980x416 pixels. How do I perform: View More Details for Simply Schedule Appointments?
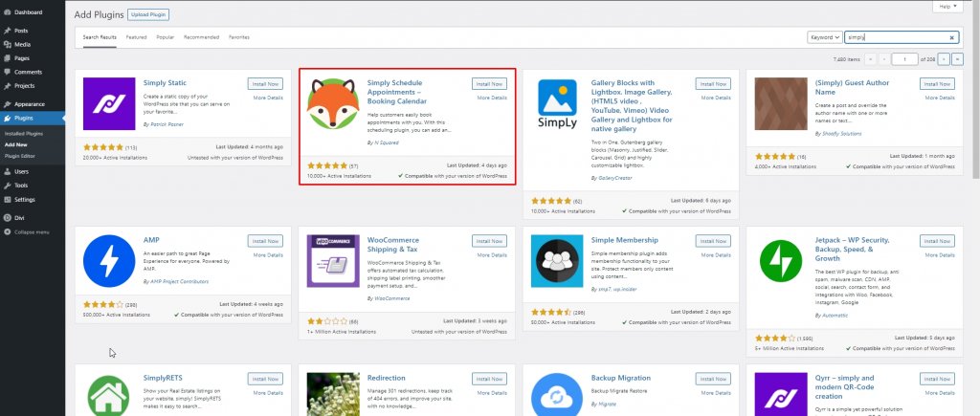coord(492,98)
